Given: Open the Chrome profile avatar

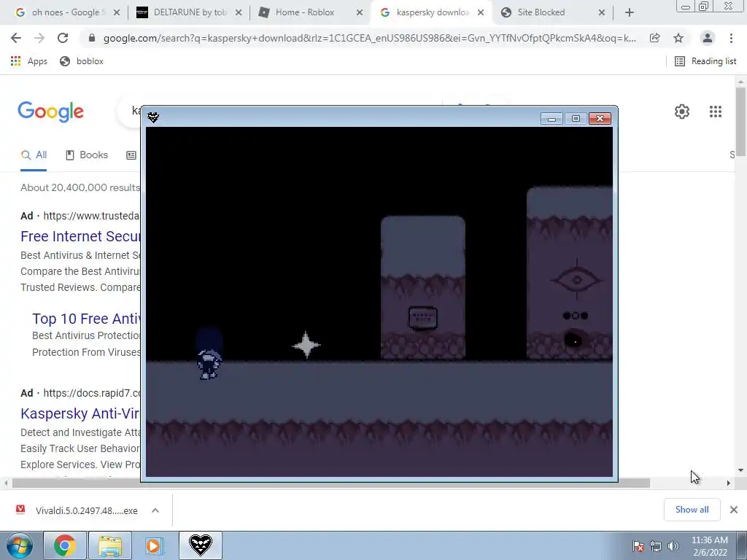Looking at the screenshot, I should (708, 38).
